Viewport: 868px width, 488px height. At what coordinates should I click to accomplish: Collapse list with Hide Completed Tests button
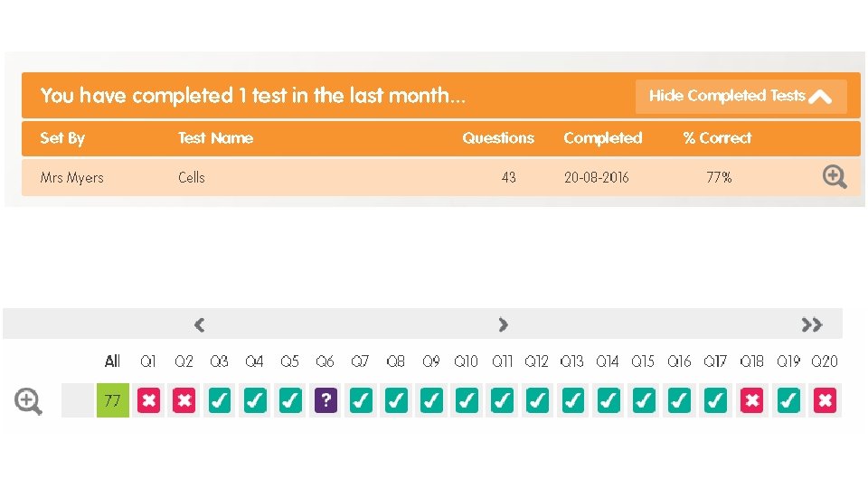[x=741, y=96]
